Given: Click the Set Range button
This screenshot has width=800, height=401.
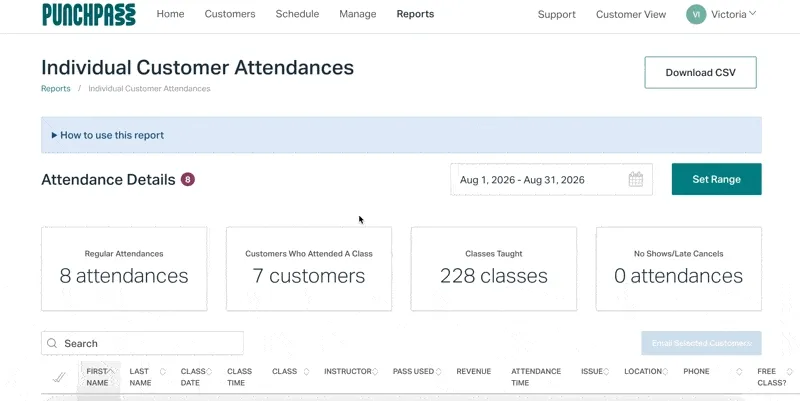Looking at the screenshot, I should 716,179.
